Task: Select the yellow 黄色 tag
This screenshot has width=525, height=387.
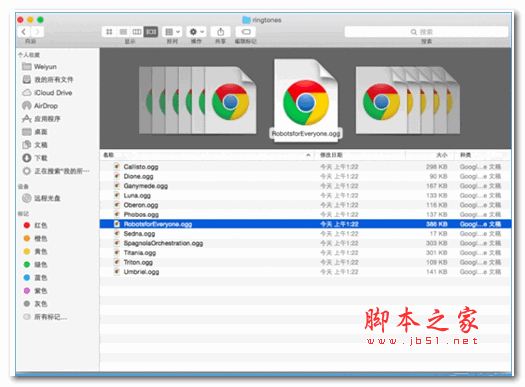Action: point(35,251)
